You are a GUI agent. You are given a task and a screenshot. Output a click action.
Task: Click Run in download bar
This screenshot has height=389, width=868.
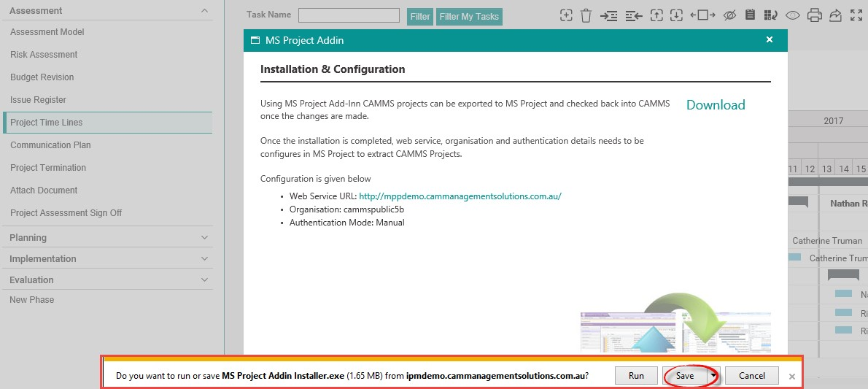[x=636, y=376]
